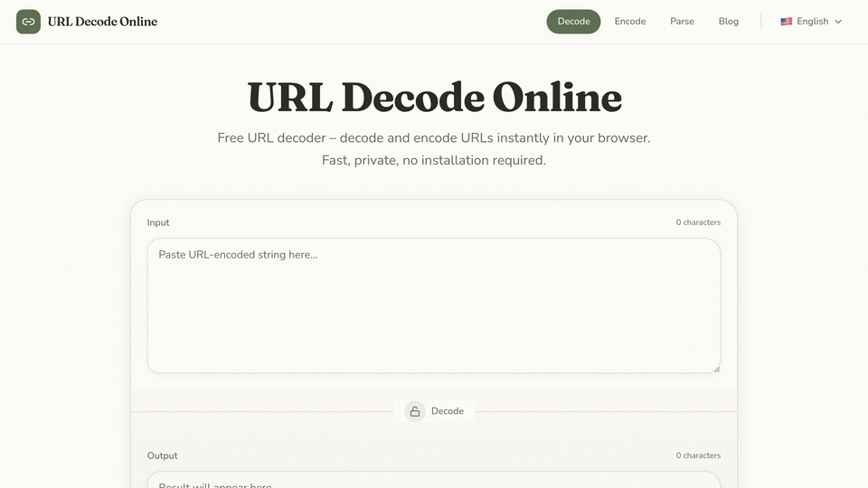Open the English language dropdown

tap(811, 22)
